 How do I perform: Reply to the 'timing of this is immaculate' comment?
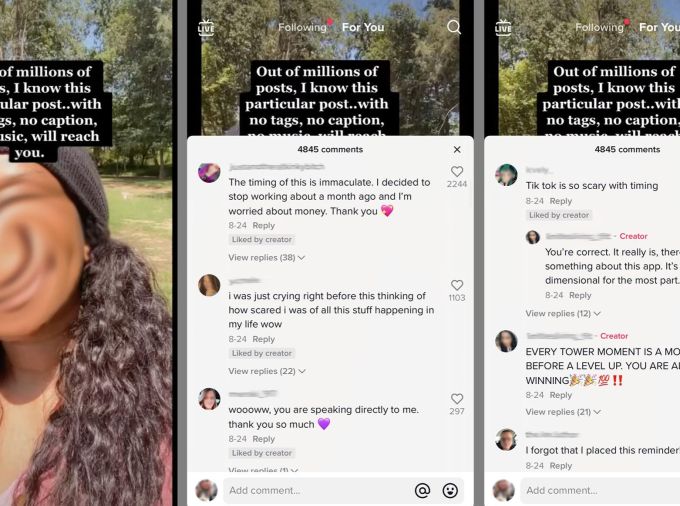pyautogui.click(x=264, y=225)
